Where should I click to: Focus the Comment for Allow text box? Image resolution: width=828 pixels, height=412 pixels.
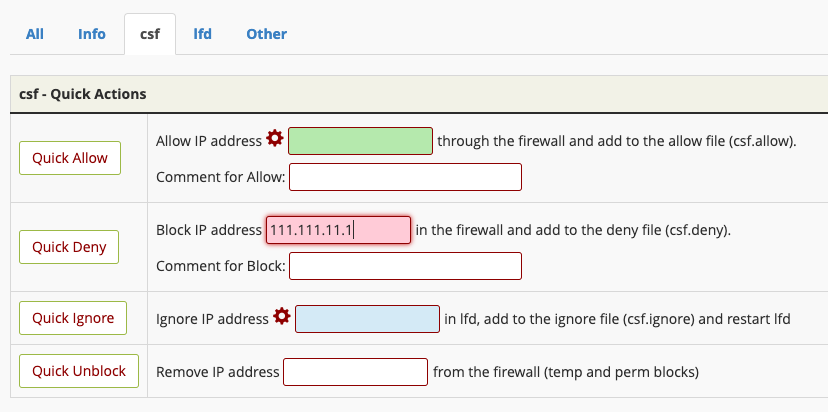(406, 177)
